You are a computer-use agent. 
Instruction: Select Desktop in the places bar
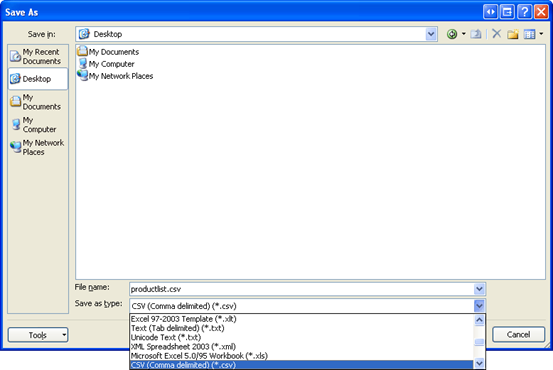point(38,79)
